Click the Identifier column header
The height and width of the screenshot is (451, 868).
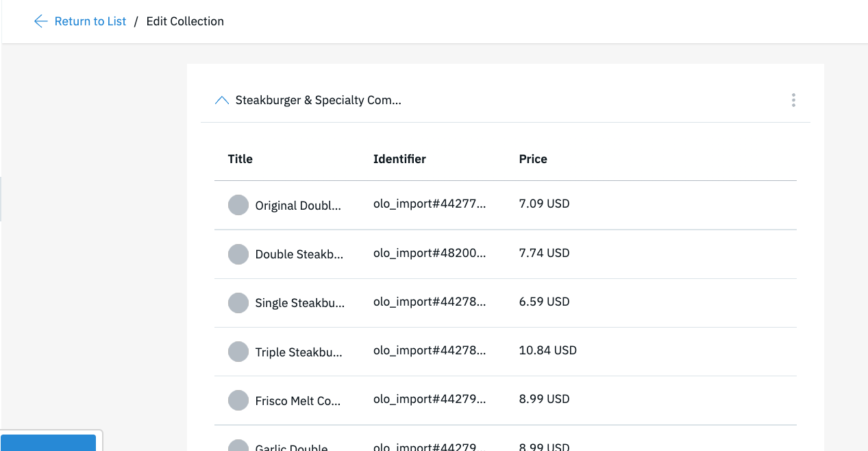tap(399, 159)
